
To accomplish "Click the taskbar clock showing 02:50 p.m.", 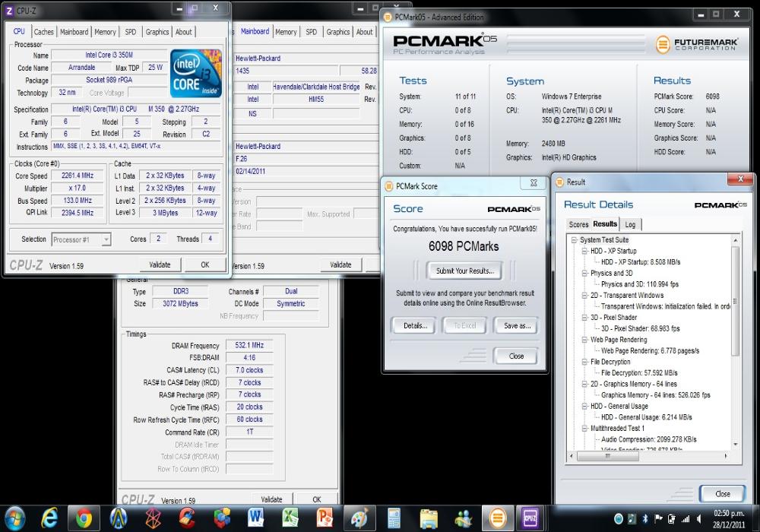I will 729,513.
